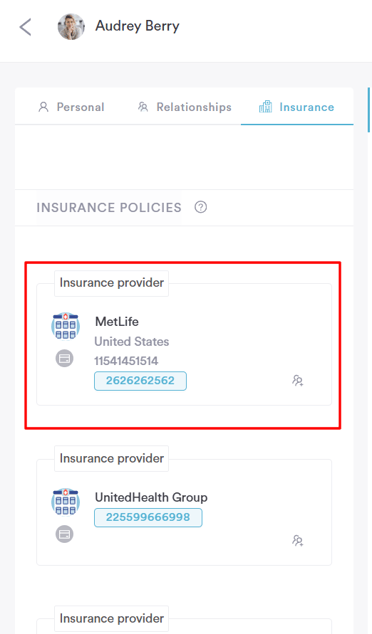
Task: Open Audrey Berry's profile avatar
Action: (71, 27)
